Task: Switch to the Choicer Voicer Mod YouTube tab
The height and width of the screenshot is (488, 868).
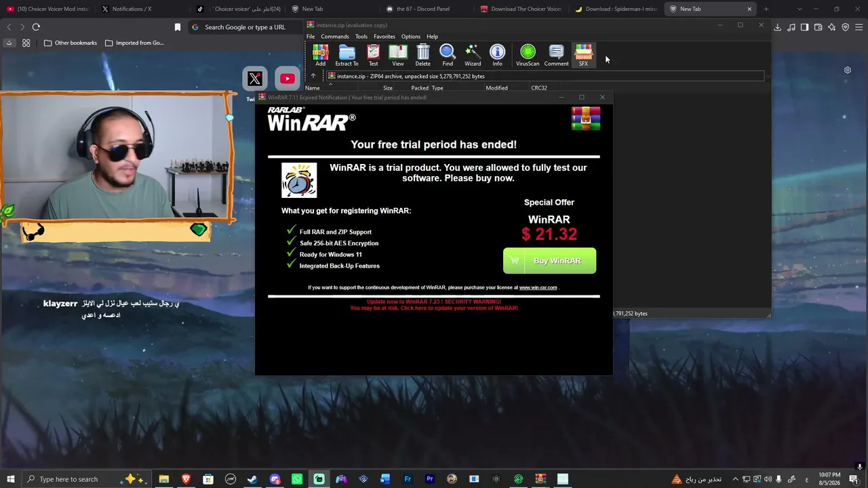Action: coord(47,9)
